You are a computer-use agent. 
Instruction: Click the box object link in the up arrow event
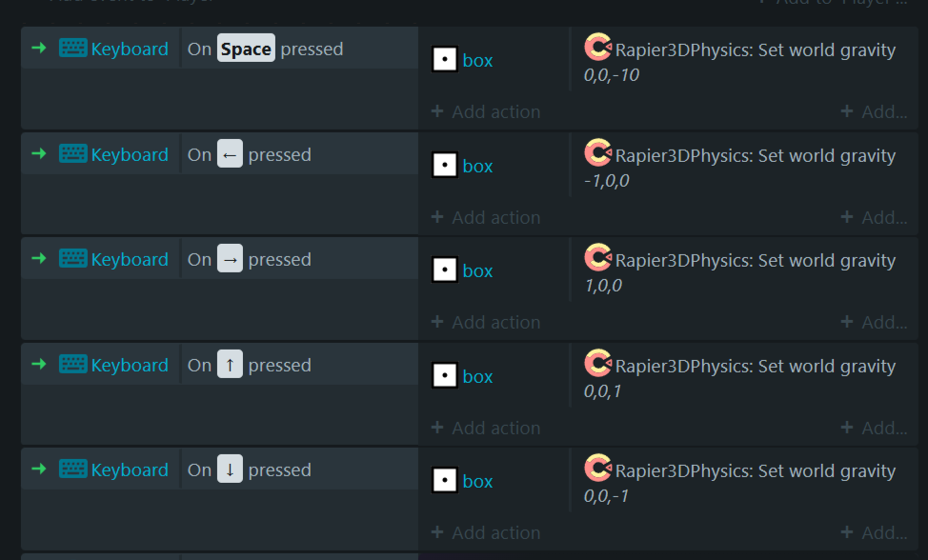pyautogui.click(x=477, y=376)
